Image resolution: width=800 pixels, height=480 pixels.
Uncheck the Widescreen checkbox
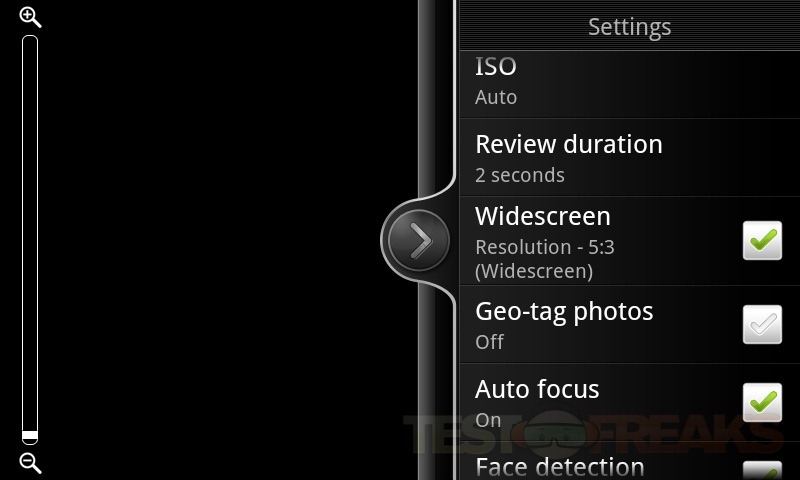click(x=762, y=240)
